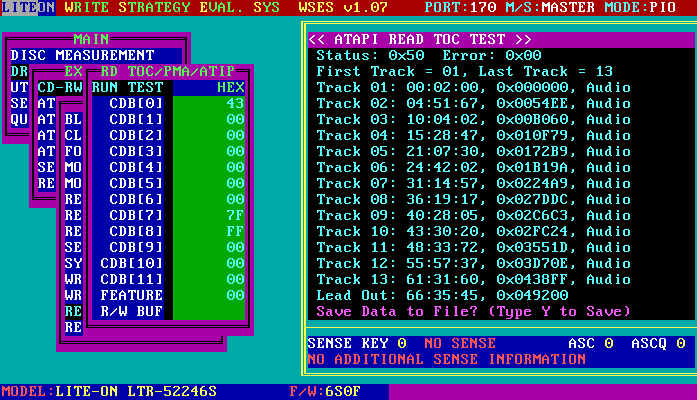Viewport: 697px width, 400px height.
Task: Click the CDB[7] value field showing 7F
Action: (235, 215)
